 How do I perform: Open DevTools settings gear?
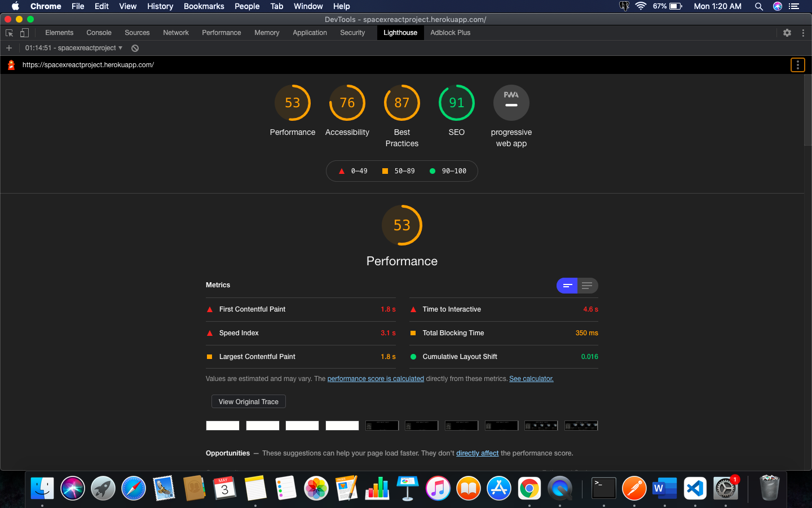[787, 33]
